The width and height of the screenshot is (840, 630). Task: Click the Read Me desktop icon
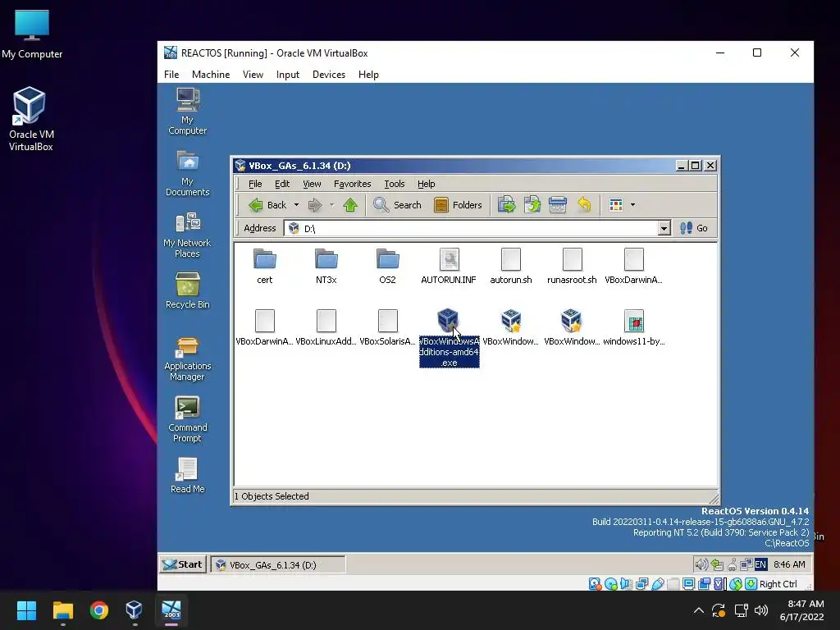click(x=188, y=475)
